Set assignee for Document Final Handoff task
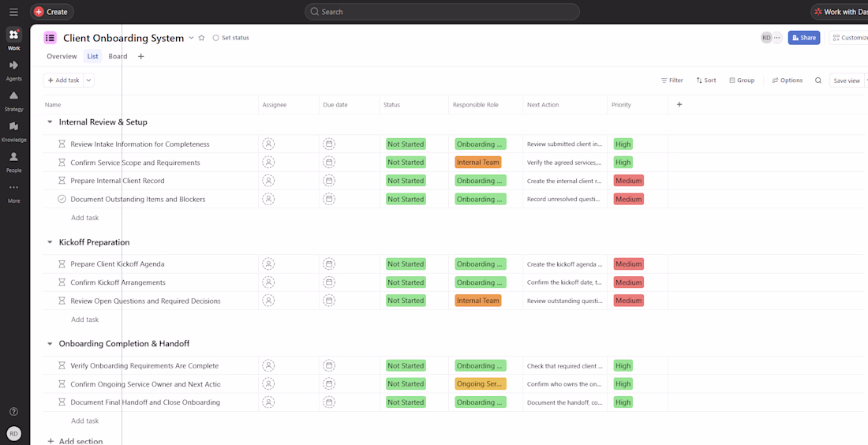 (268, 402)
